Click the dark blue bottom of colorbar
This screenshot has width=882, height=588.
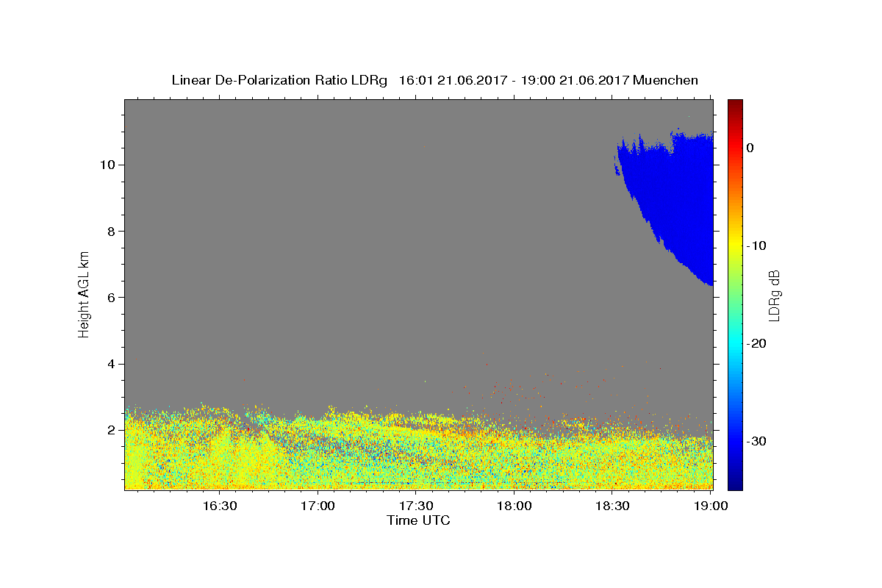pyautogui.click(x=735, y=484)
